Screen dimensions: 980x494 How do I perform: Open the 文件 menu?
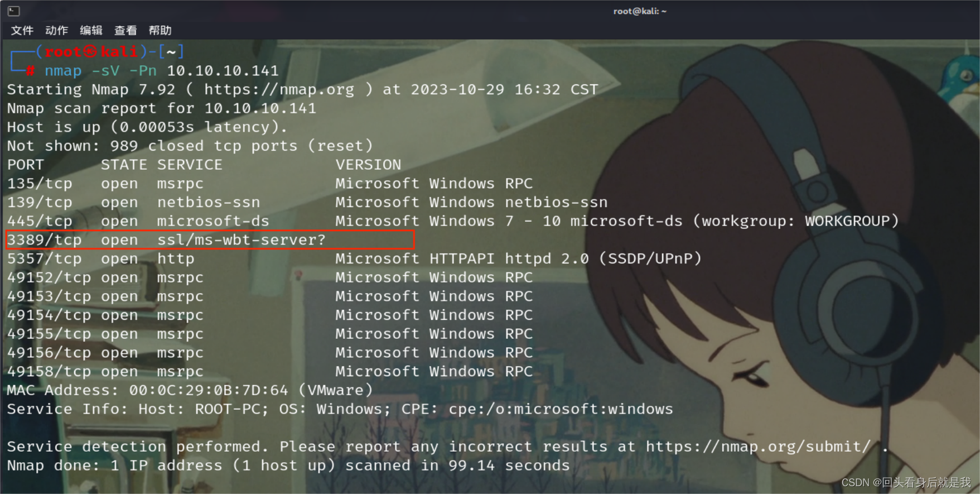pos(22,30)
